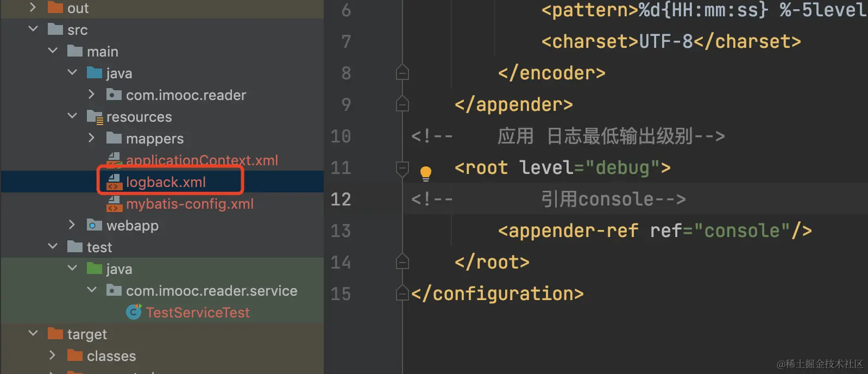Image resolution: width=868 pixels, height=374 pixels.
Task: Click the classes folder icon
Action: point(75,356)
